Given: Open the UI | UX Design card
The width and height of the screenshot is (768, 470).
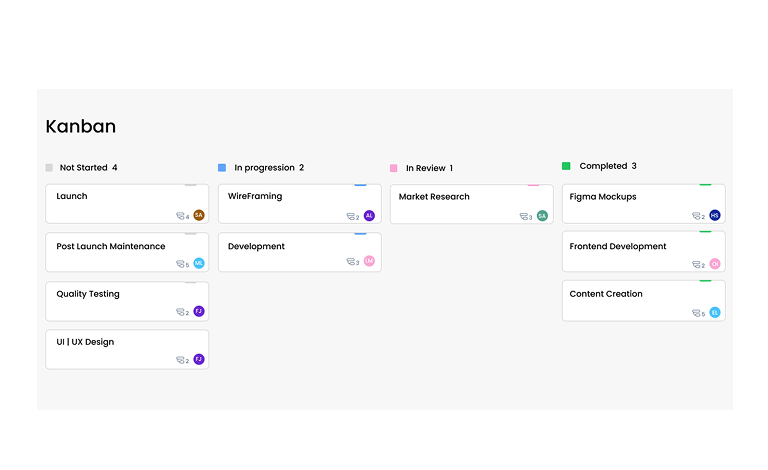Looking at the screenshot, I should coord(127,349).
